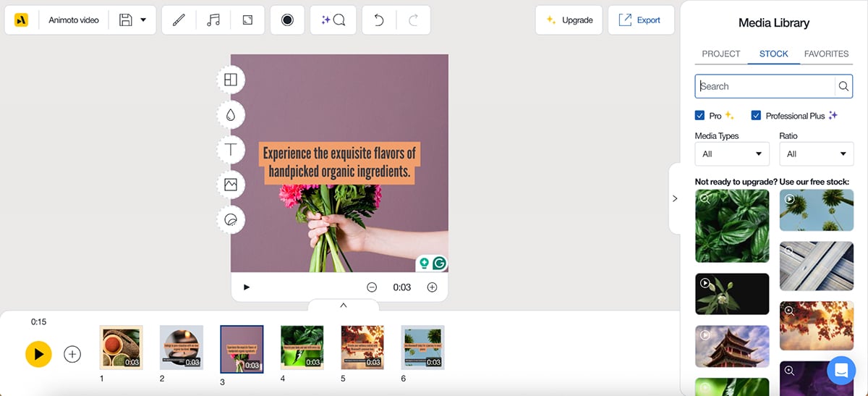Click the Export button

(640, 20)
